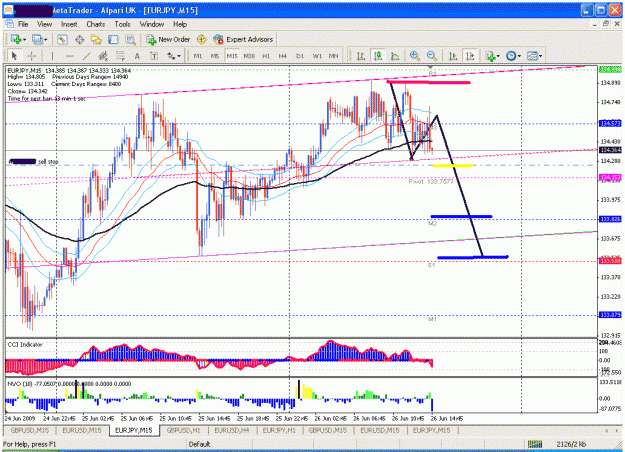Open the File menu
Screen dimensions: 625x452
[23, 24]
